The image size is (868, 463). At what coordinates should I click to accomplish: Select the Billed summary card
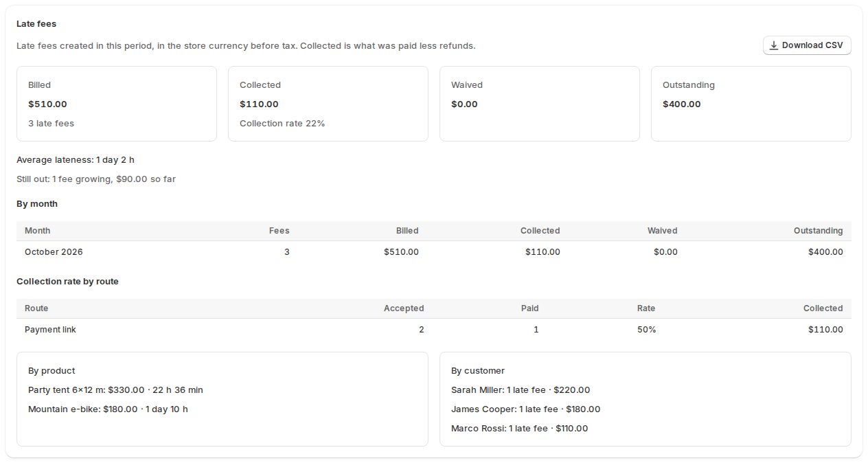coord(117,104)
